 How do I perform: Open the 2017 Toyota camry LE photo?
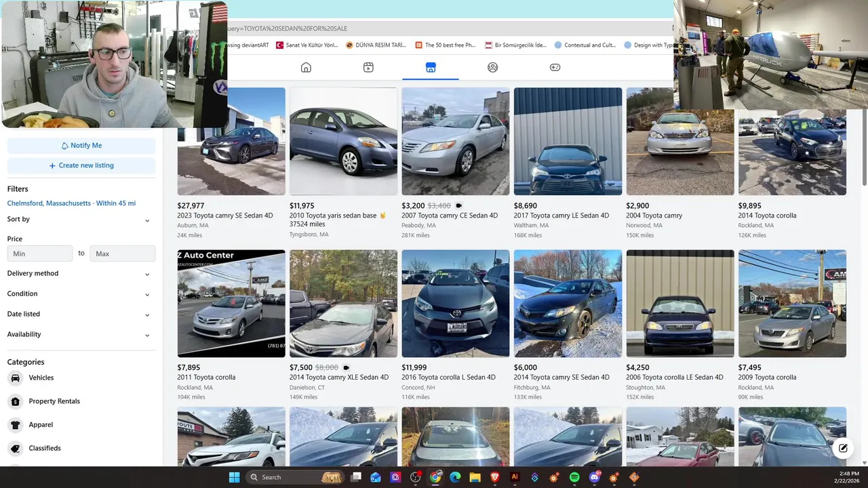[x=568, y=142]
